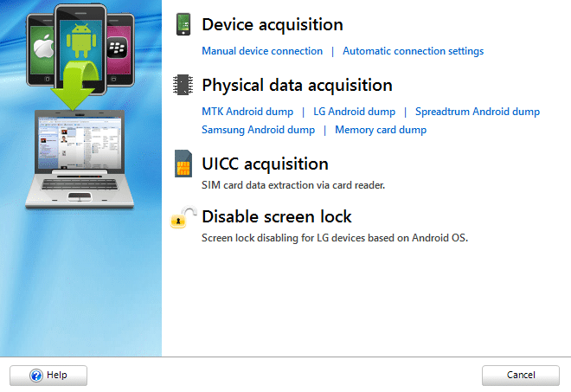Select the Disable screen lock heading
The image size is (571, 392).
(277, 216)
